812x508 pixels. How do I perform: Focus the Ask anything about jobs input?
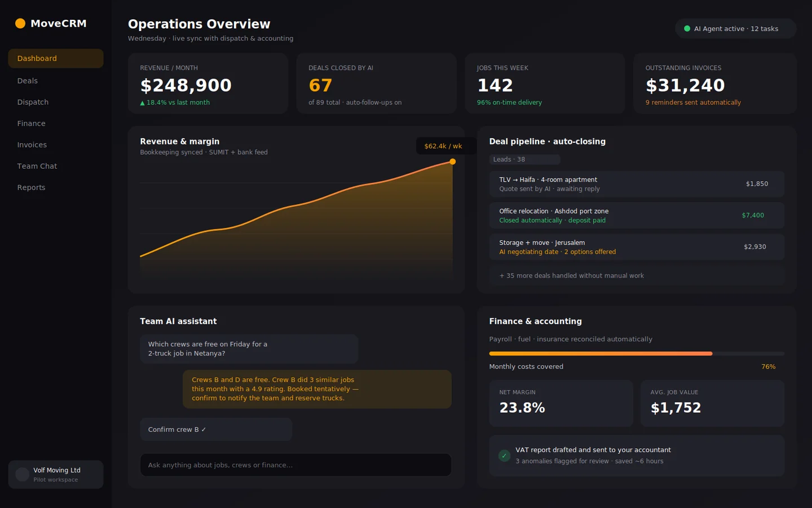click(296, 465)
